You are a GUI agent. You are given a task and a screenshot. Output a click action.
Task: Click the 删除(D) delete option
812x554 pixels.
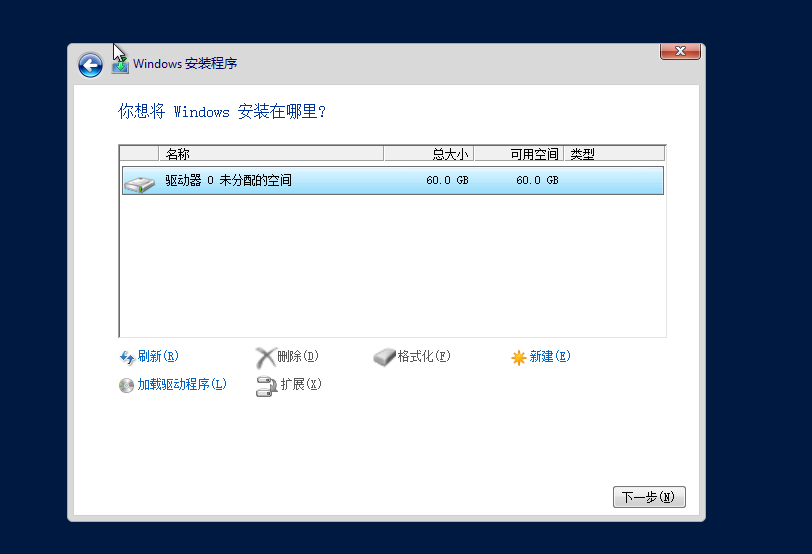(298, 356)
